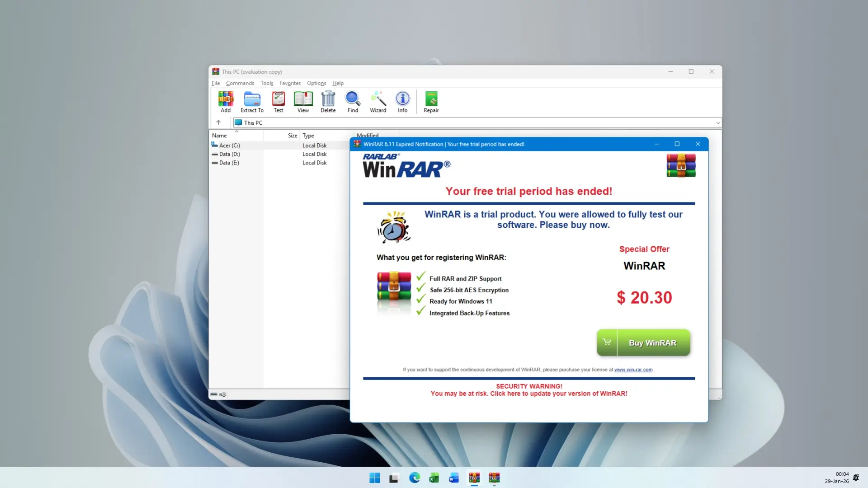The height and width of the screenshot is (488, 868).
Task: Expand the This PC address bar dropdown
Action: click(717, 122)
